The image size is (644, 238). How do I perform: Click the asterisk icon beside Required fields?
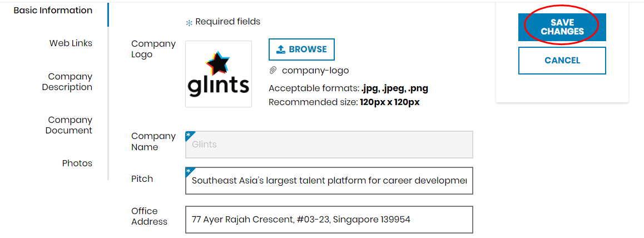tap(189, 23)
